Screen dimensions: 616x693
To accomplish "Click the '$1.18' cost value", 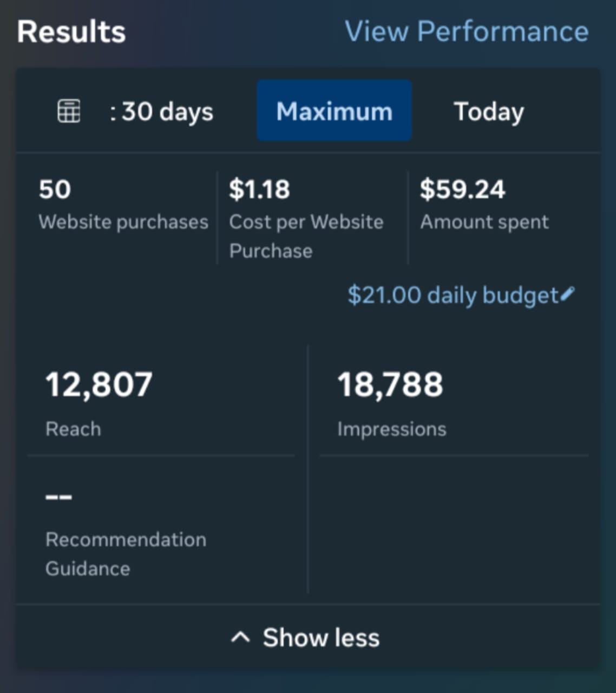I will (259, 189).
